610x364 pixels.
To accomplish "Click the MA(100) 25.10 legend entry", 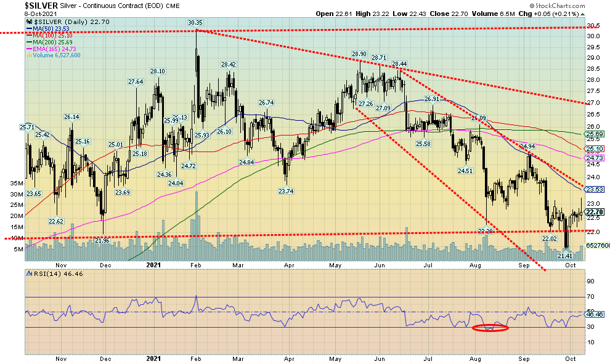I will point(49,35).
